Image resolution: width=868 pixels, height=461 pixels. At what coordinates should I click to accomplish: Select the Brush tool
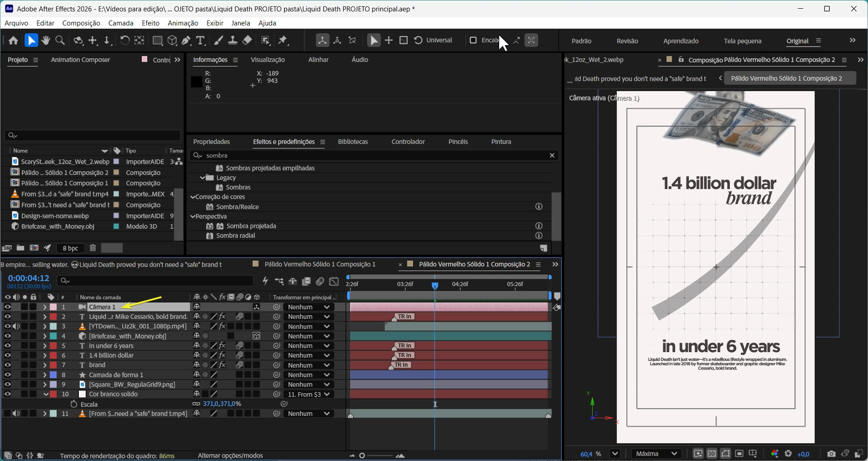click(x=218, y=41)
